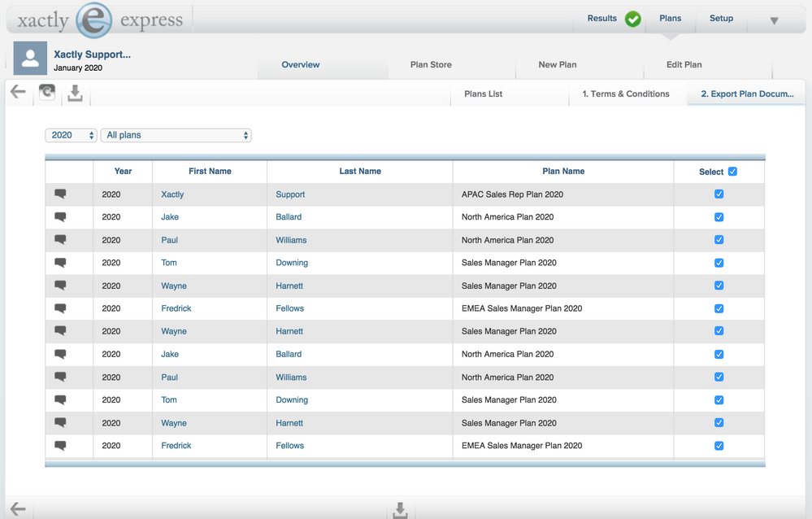812x519 pixels.
Task: Click the first name link Xactly
Action: coord(172,194)
